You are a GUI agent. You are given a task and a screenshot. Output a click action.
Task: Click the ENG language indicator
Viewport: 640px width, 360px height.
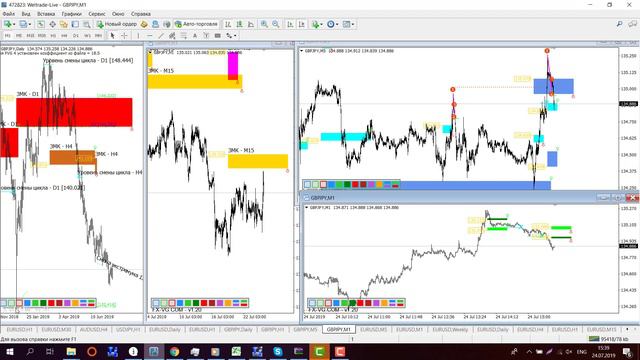tap(581, 351)
